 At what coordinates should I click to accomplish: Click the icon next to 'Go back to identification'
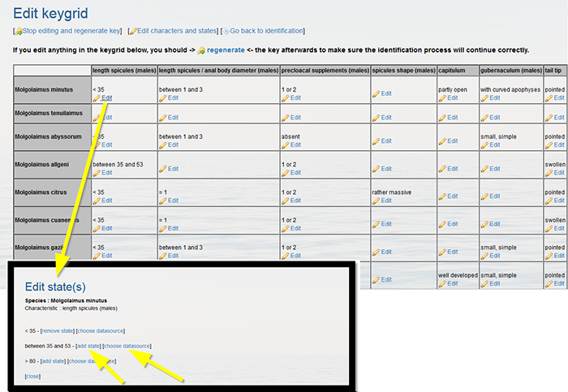click(226, 31)
